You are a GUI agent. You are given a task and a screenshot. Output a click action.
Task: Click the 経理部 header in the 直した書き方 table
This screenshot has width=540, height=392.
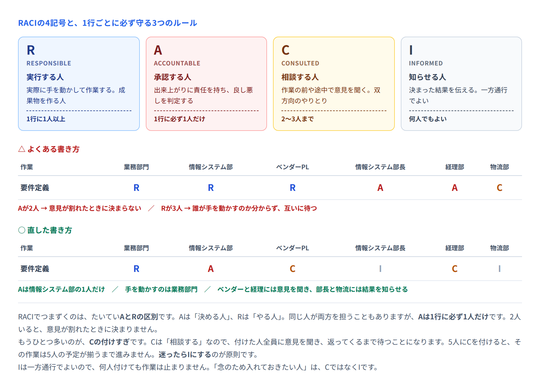[455, 248]
